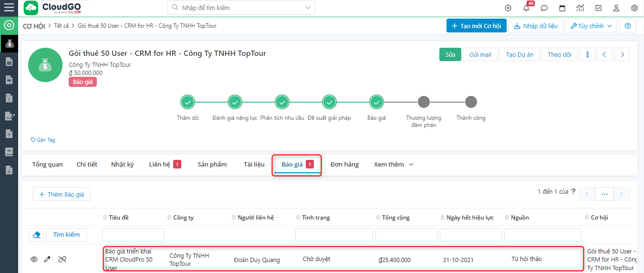Open the chat messages icon
Image resolution: width=644 pixels, height=273 pixels.
(544, 8)
